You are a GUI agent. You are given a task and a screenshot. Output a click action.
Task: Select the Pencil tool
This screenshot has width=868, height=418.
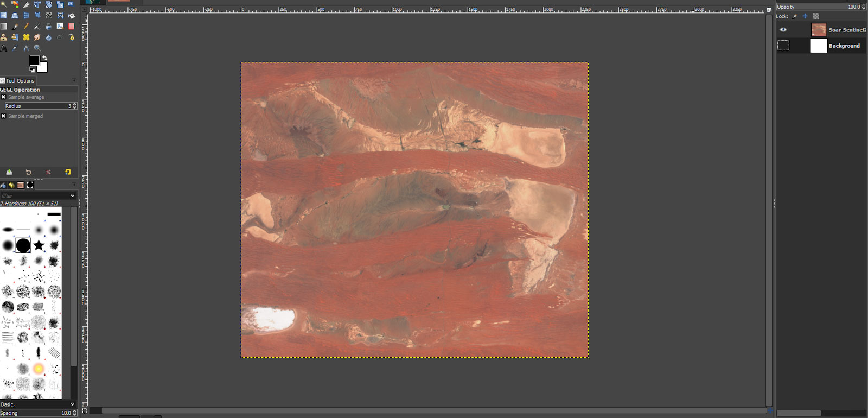click(26, 26)
